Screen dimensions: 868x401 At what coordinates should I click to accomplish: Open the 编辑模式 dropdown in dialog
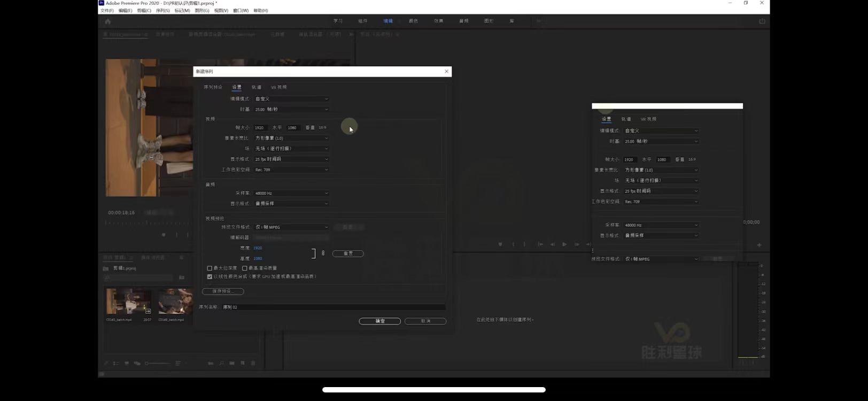291,99
